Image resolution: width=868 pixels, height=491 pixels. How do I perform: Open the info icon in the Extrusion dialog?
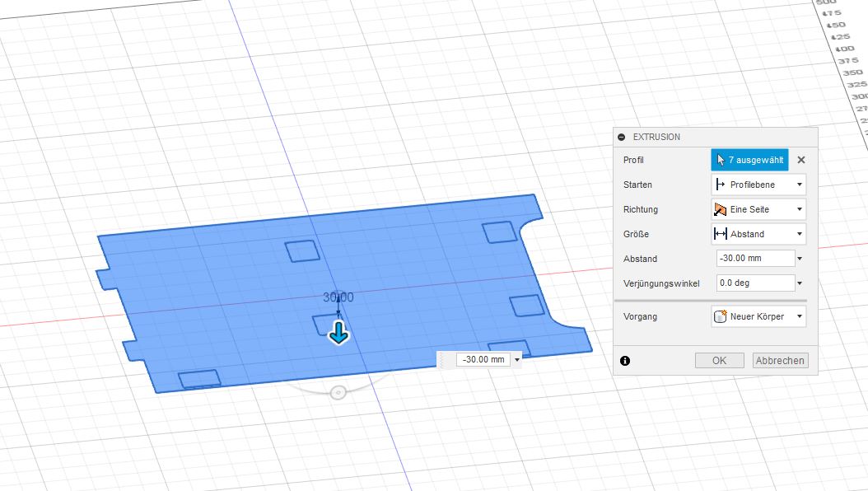pos(625,361)
